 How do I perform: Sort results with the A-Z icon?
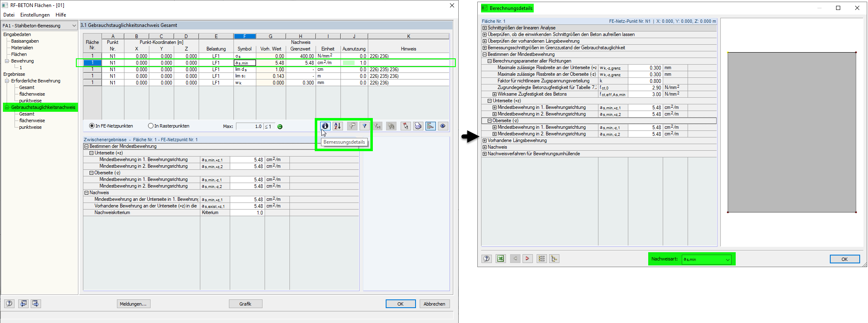pyautogui.click(x=338, y=126)
